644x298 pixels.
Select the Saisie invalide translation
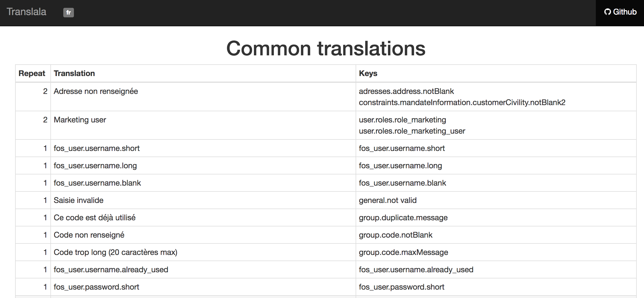78,200
